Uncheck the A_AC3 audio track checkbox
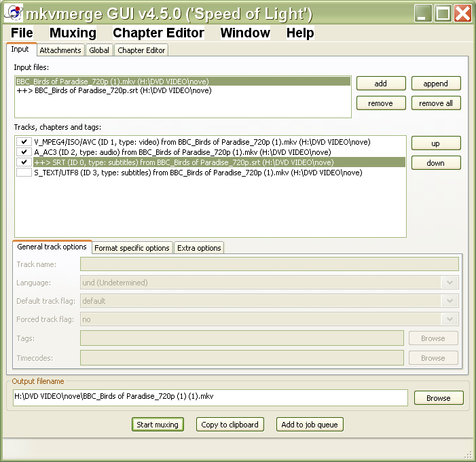 click(24, 152)
